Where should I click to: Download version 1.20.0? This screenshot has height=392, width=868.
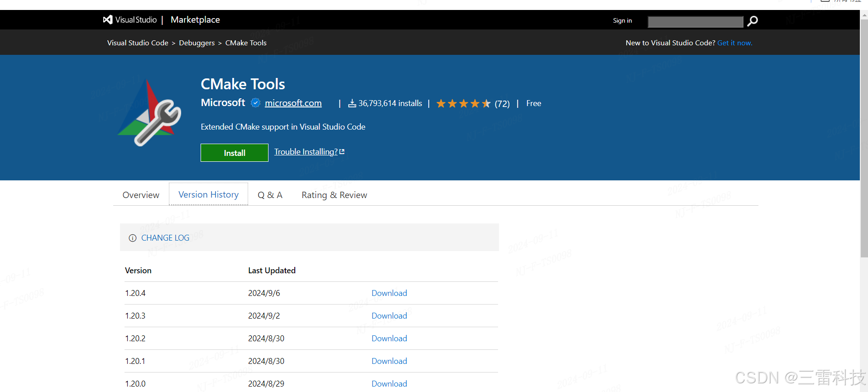(x=389, y=384)
